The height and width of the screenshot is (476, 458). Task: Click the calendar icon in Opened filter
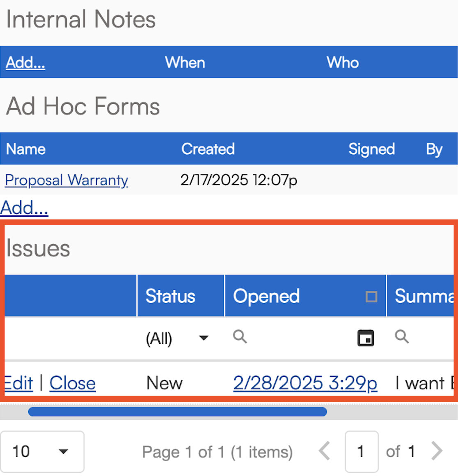pos(365,338)
